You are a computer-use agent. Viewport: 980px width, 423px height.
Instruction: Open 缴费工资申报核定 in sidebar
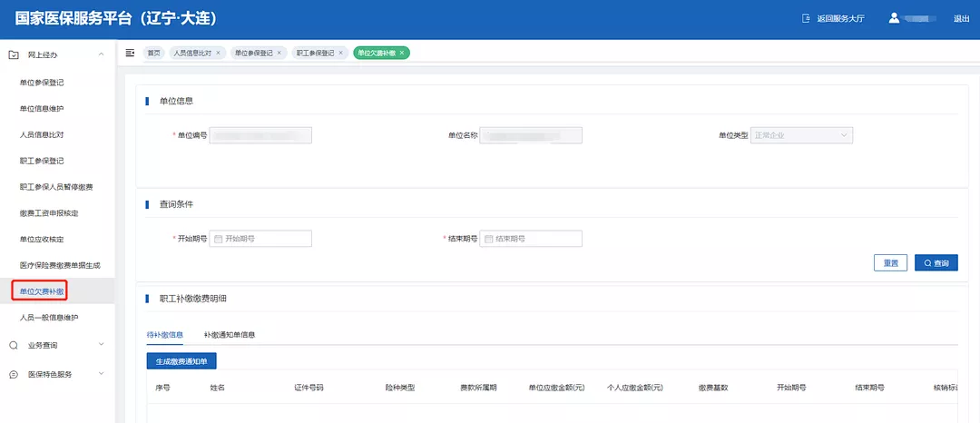[49, 213]
